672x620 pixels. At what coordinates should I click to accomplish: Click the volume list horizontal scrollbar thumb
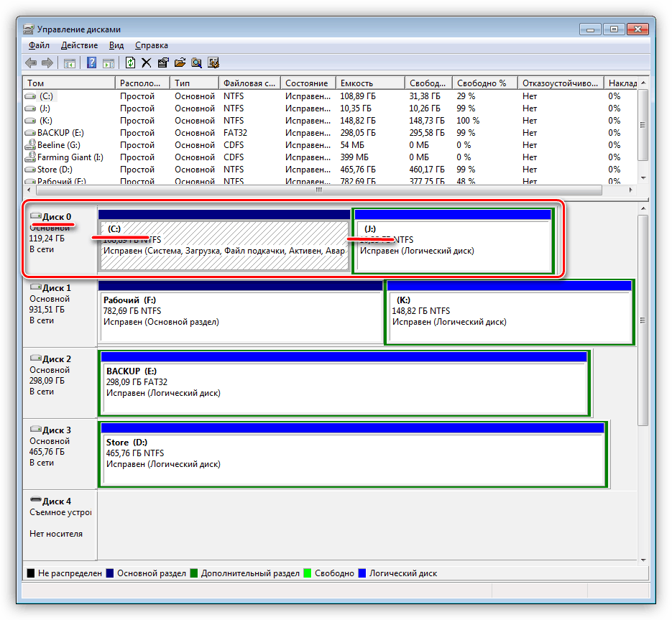tap(318, 190)
